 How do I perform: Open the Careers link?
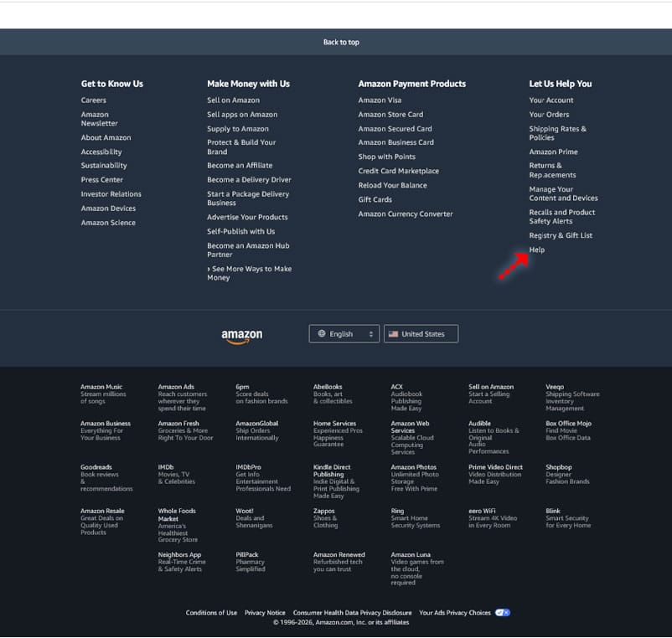click(94, 100)
